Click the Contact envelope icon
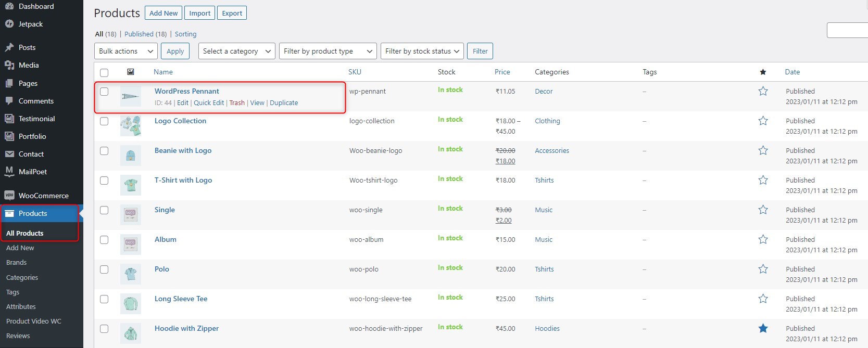This screenshot has width=868, height=348. coord(9,154)
